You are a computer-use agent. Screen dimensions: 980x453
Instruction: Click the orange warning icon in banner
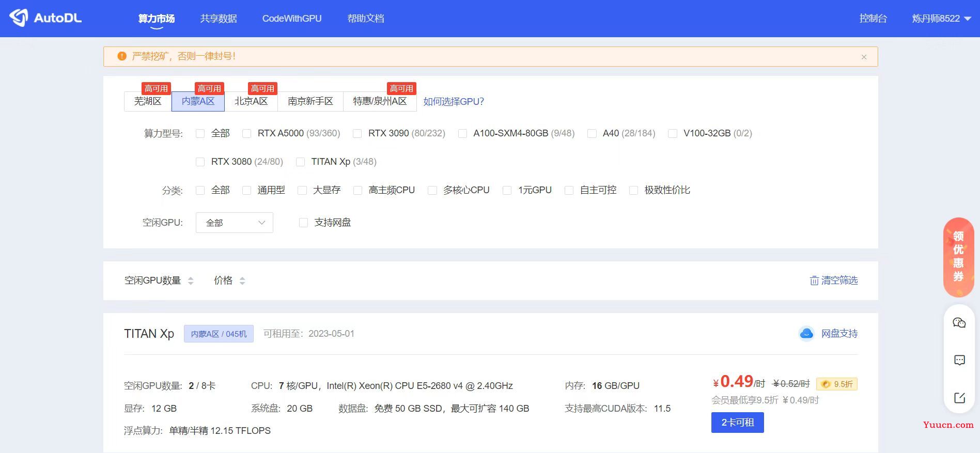(x=122, y=56)
